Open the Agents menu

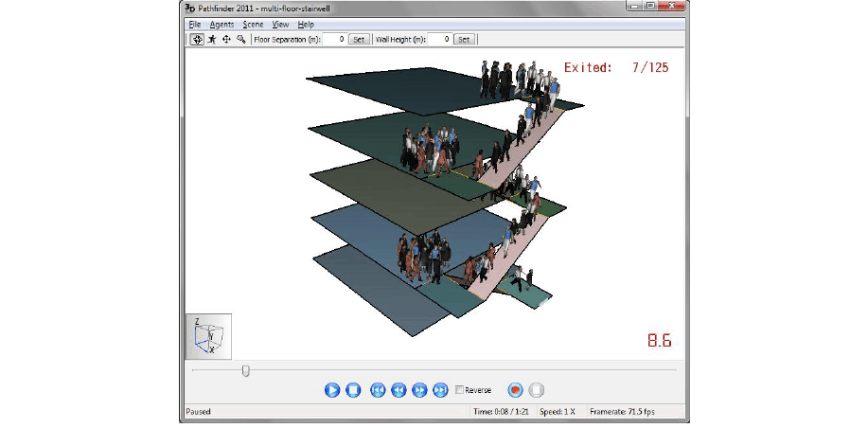221,24
